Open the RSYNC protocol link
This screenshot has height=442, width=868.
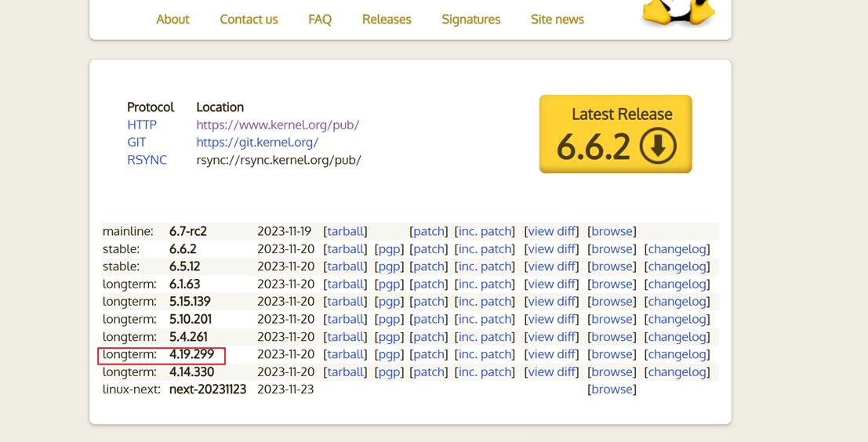click(x=147, y=160)
